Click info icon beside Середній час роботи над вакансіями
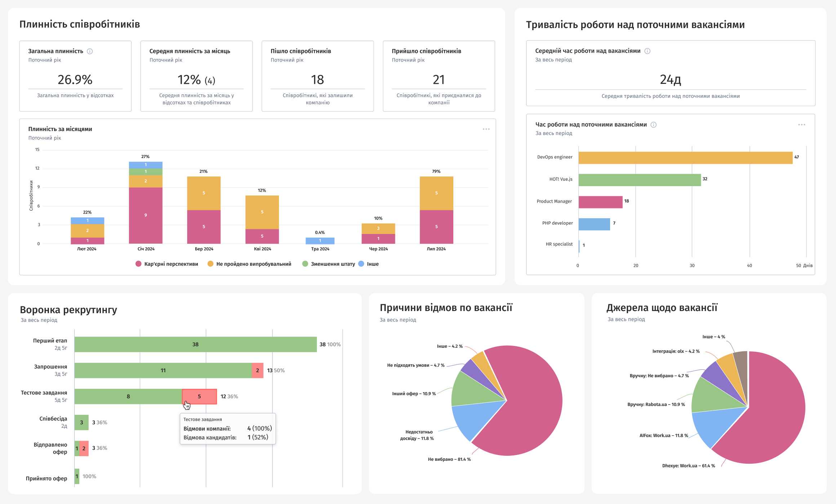The width and height of the screenshot is (836, 504). (x=647, y=51)
